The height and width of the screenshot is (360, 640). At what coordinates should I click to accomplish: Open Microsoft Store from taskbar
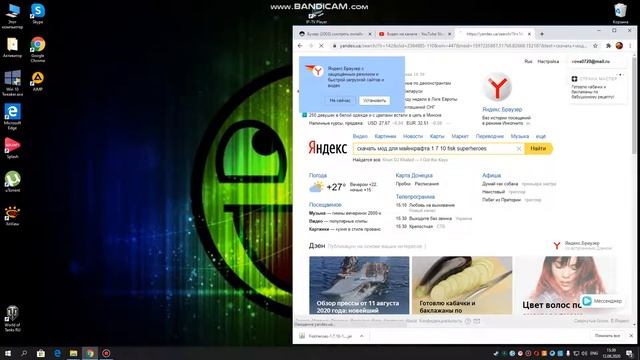tap(40, 353)
